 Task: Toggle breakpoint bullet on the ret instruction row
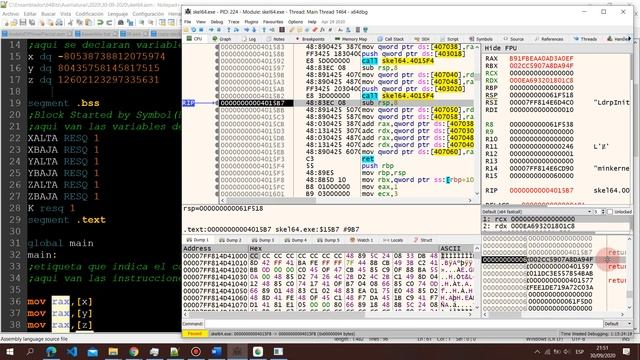[x=217, y=159]
